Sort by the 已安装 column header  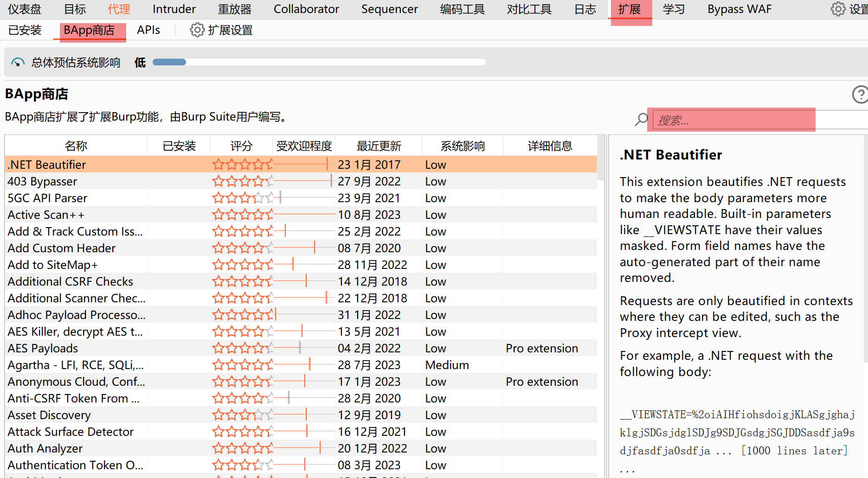click(179, 146)
